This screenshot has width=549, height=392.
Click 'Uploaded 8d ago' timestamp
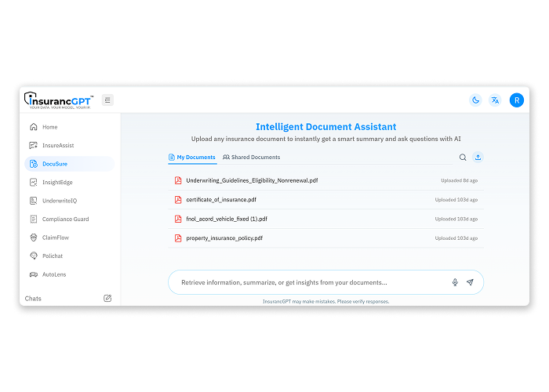click(x=459, y=180)
